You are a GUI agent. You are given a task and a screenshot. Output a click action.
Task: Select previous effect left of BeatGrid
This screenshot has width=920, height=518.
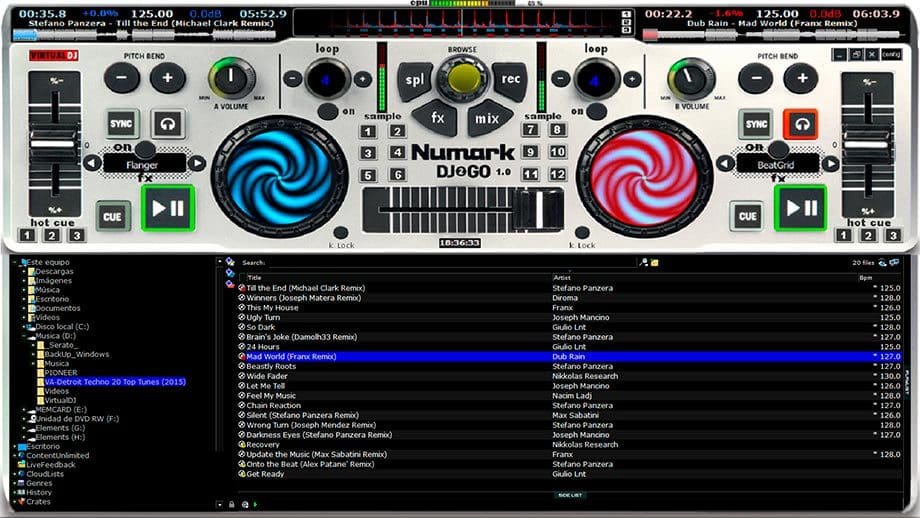click(x=726, y=164)
